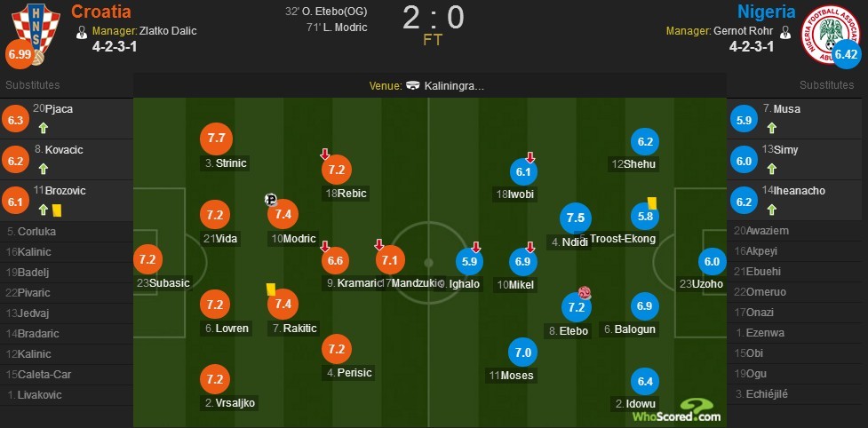Click the yellow card above Rakitic
868x428 pixels.
point(268,288)
